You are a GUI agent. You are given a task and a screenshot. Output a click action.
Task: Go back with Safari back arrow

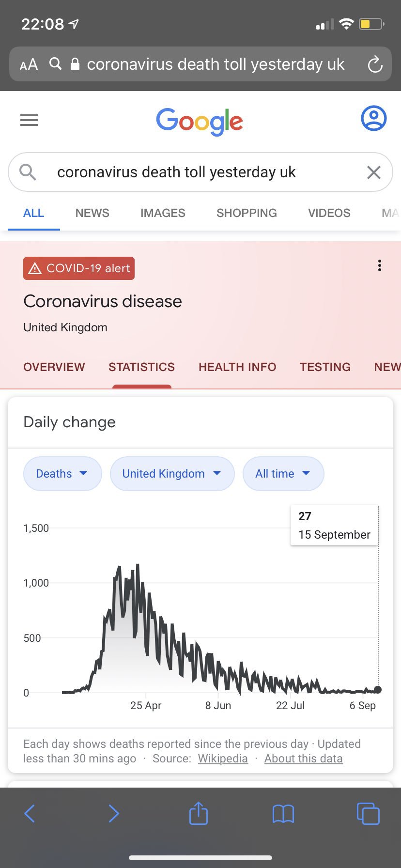click(x=30, y=813)
